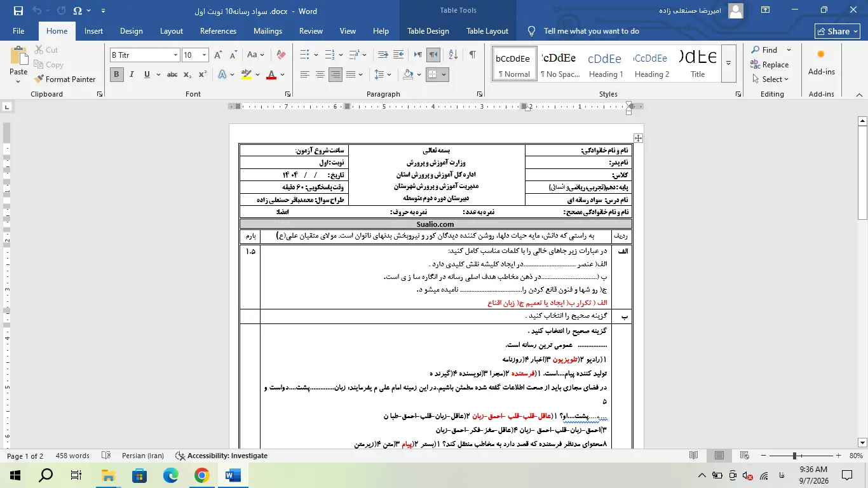Apply text effects and typography icon
The image size is (868, 488).
coord(222,74)
